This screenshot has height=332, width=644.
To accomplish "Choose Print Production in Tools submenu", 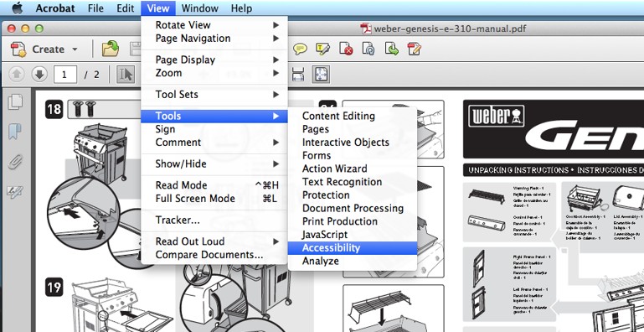I will coord(353,221).
